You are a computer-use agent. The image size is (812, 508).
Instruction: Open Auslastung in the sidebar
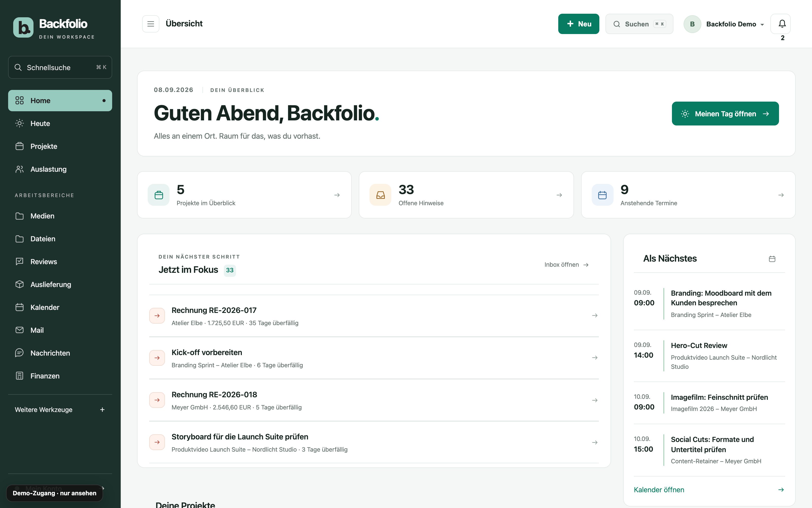pos(60,169)
